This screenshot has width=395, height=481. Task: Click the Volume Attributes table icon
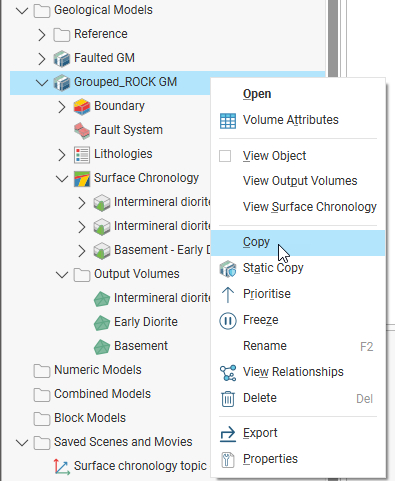228,120
